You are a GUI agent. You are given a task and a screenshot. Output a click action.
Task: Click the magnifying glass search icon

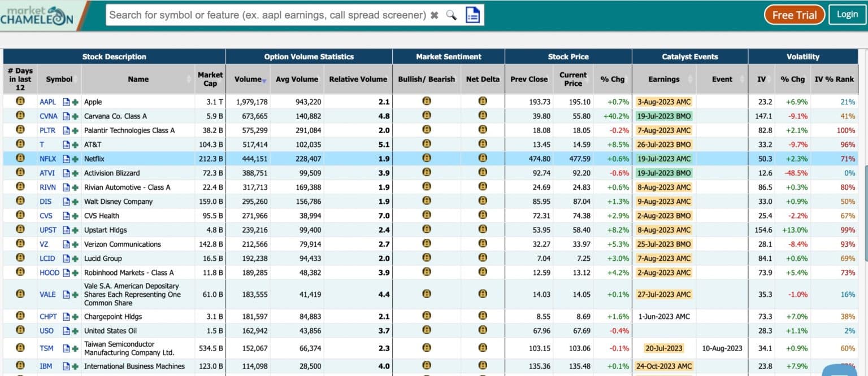click(x=450, y=15)
